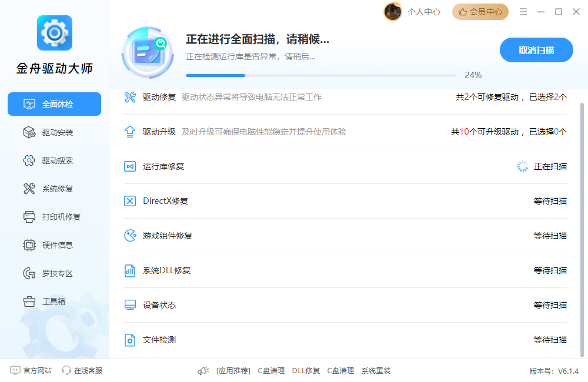This screenshot has width=588, height=382.
Task: Click the 24% progress percentage
Action: click(473, 75)
